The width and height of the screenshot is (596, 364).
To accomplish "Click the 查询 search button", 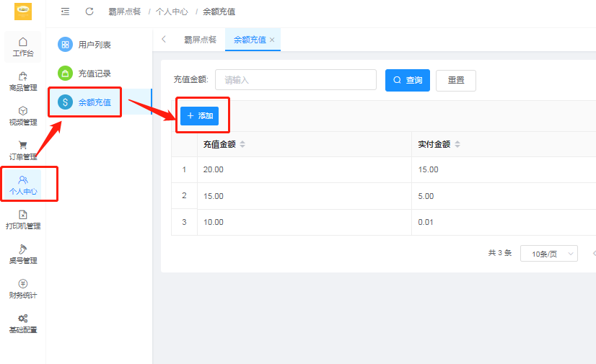I will tap(408, 80).
